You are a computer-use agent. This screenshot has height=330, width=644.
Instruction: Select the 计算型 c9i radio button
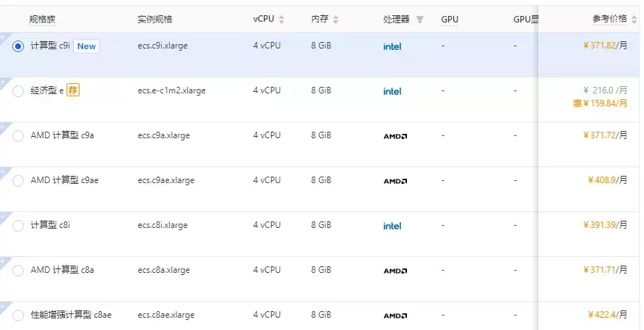tap(17, 46)
